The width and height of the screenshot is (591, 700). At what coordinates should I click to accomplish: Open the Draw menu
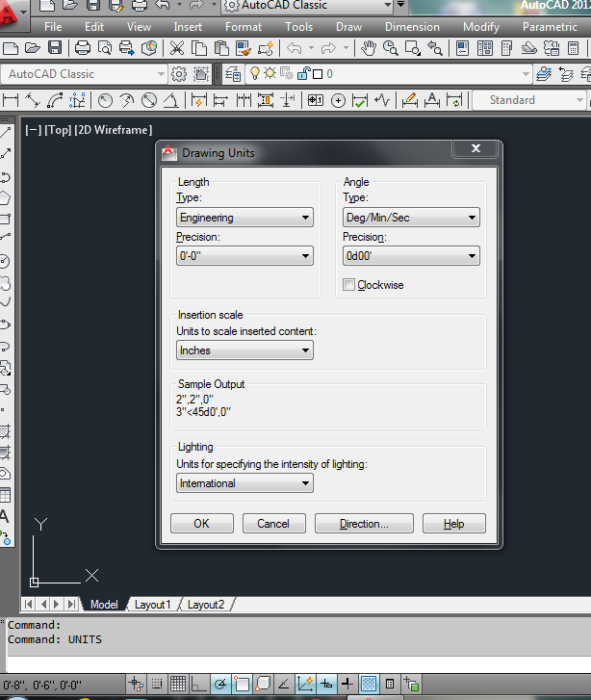[x=348, y=27]
